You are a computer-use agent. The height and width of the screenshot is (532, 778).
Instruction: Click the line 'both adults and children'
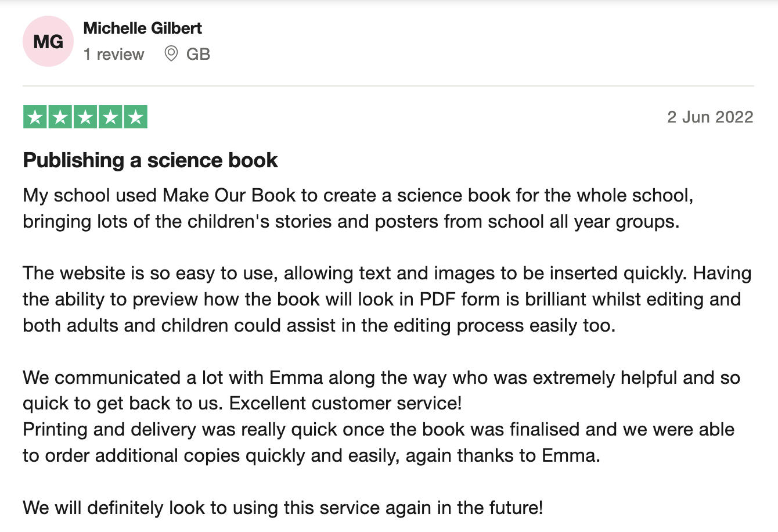tap(319, 325)
